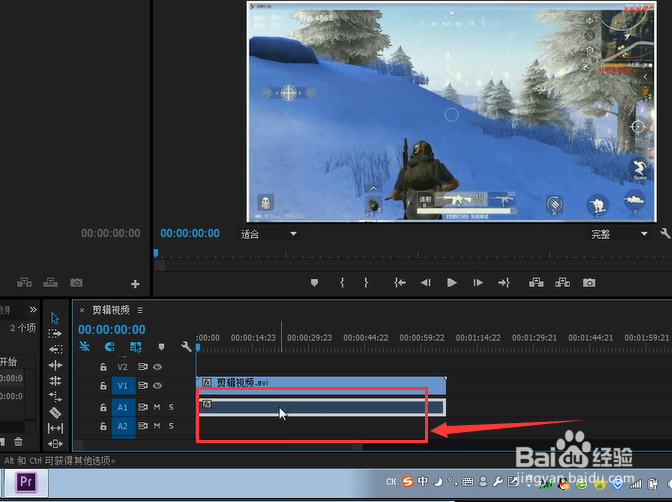The width and height of the screenshot is (672, 502).
Task: Open the 剪辑视频 sequence panel menu
Action: click(140, 310)
